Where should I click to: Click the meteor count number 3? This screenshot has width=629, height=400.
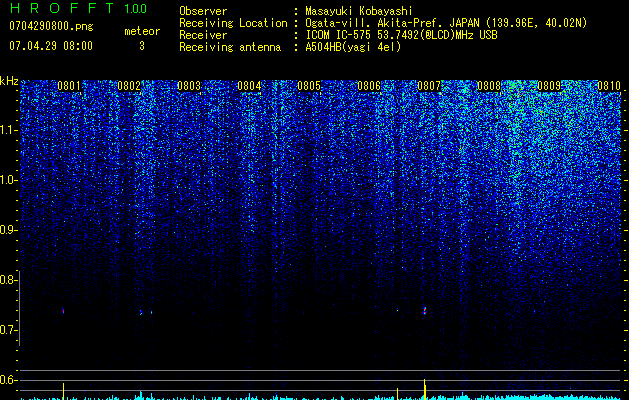[142, 46]
